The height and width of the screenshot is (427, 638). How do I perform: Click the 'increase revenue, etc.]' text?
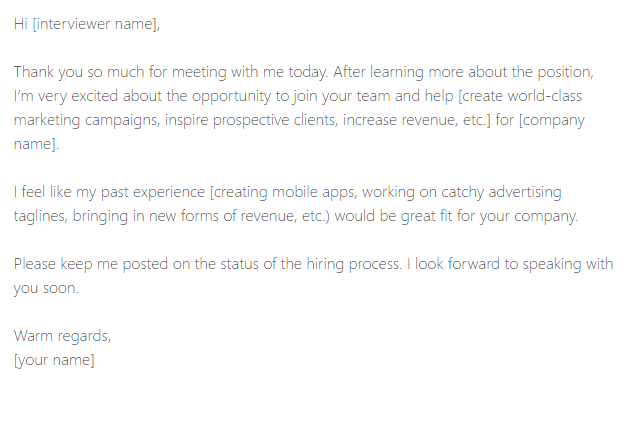(417, 120)
